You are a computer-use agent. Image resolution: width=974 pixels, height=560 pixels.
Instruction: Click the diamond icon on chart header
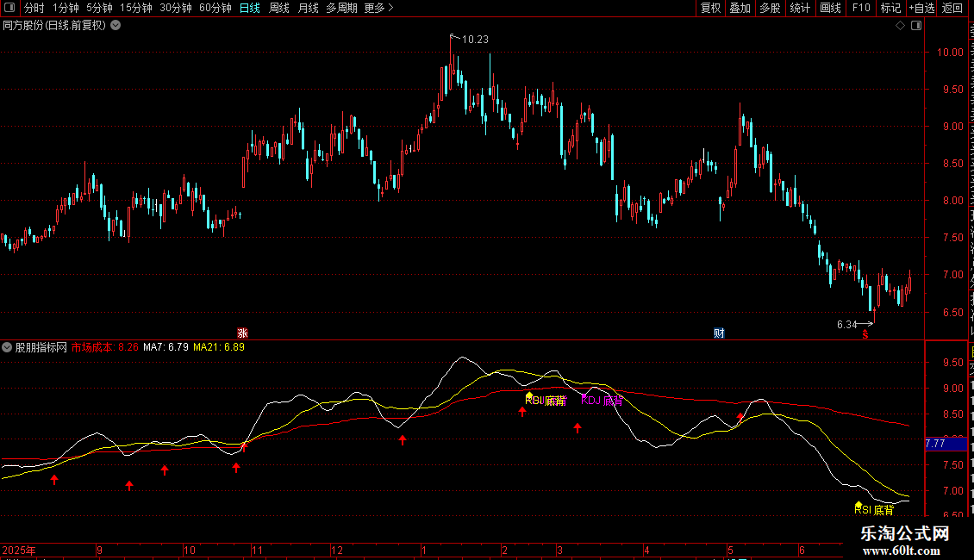(x=900, y=26)
